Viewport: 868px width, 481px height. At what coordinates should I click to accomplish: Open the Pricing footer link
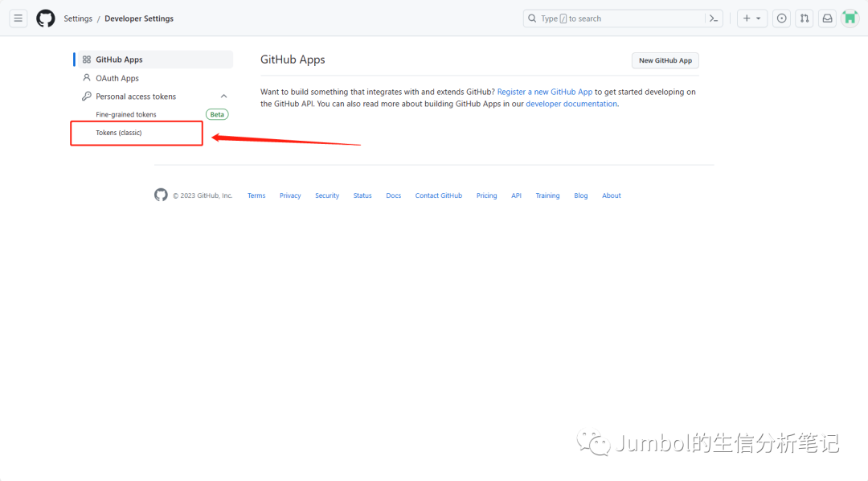486,195
